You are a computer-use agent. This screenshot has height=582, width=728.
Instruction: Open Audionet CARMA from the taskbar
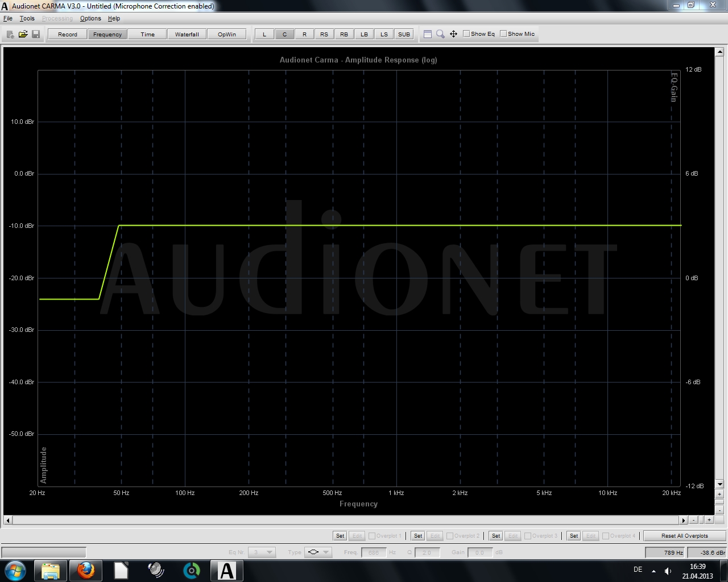[x=227, y=571]
